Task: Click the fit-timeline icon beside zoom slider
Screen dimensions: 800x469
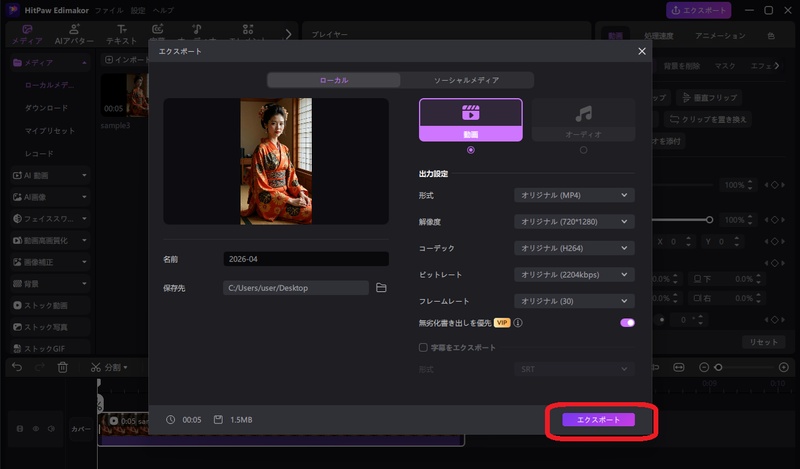Action: (x=679, y=367)
